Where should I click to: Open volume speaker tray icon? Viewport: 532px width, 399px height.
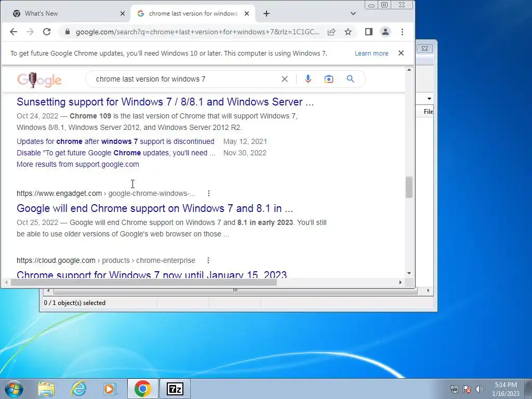click(x=480, y=389)
